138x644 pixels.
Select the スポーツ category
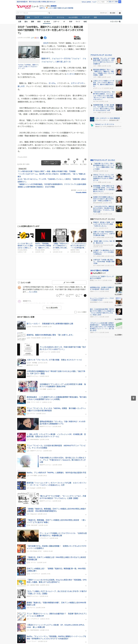[x=56, y=21]
